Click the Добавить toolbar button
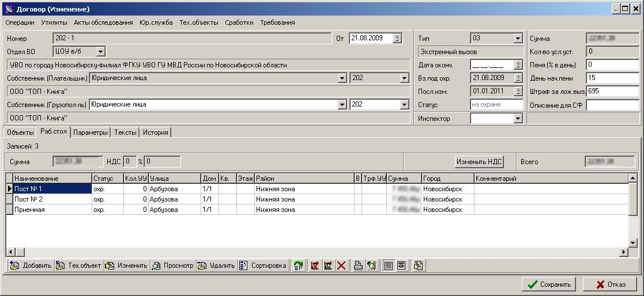 pyautogui.click(x=31, y=265)
